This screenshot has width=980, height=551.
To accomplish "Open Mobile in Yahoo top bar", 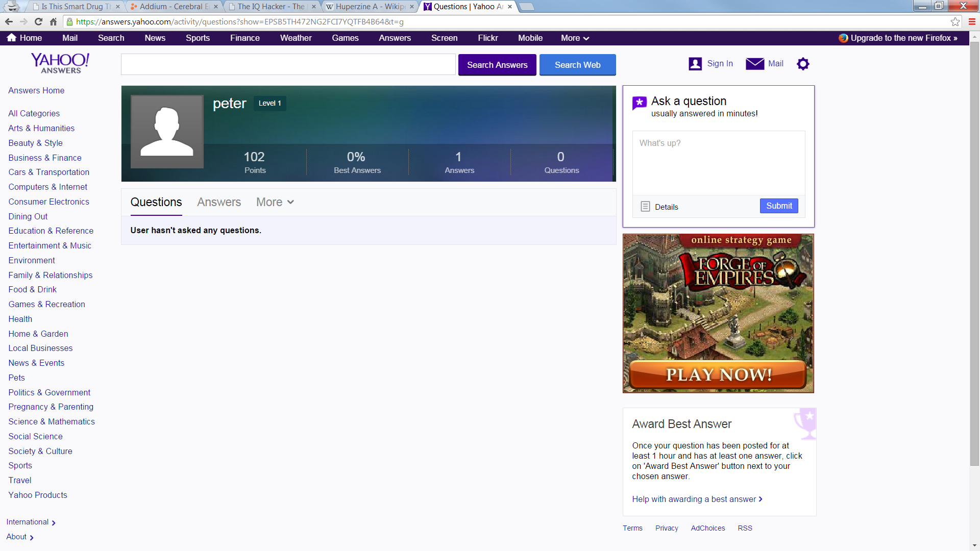I will coord(530,38).
